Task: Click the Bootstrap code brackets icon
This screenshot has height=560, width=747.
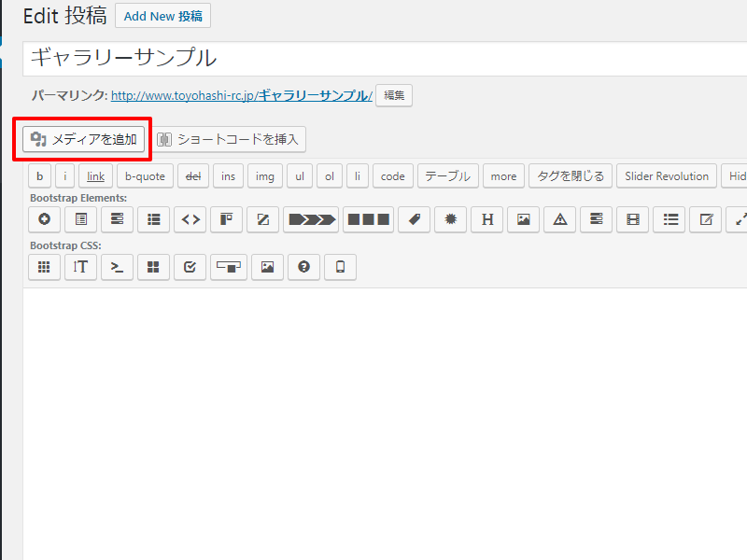Action: coord(190,219)
